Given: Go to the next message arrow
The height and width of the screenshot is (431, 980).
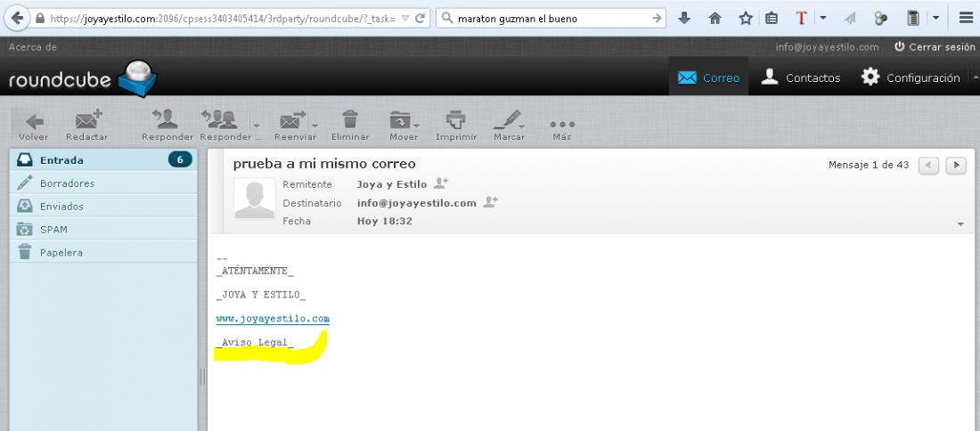Looking at the screenshot, I should point(956,165).
